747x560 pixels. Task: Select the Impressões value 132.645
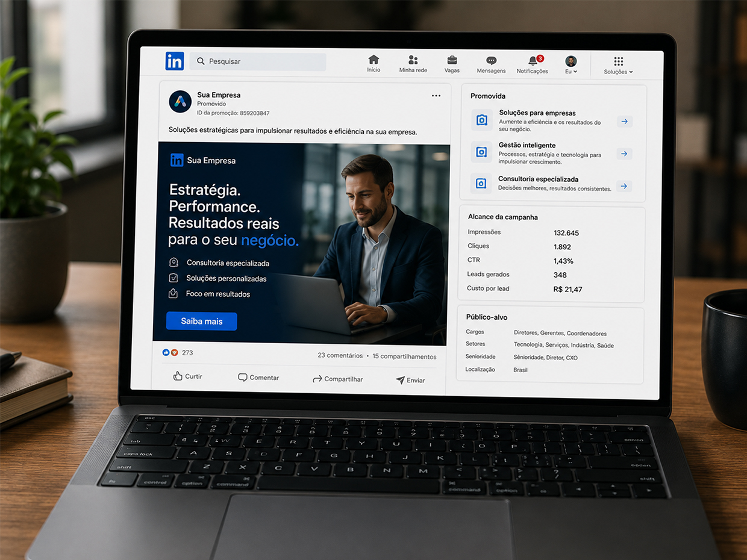(566, 233)
